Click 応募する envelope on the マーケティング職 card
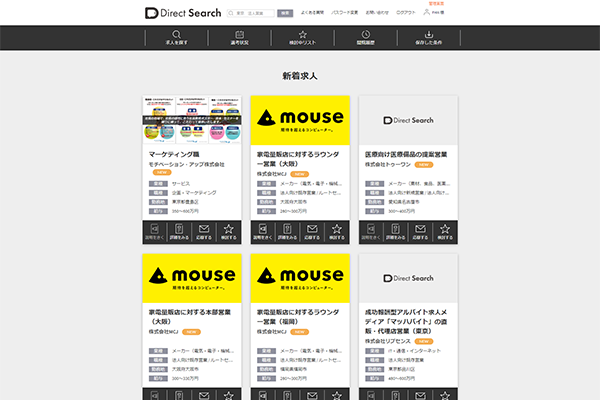The height and width of the screenshot is (400, 600). (x=204, y=232)
